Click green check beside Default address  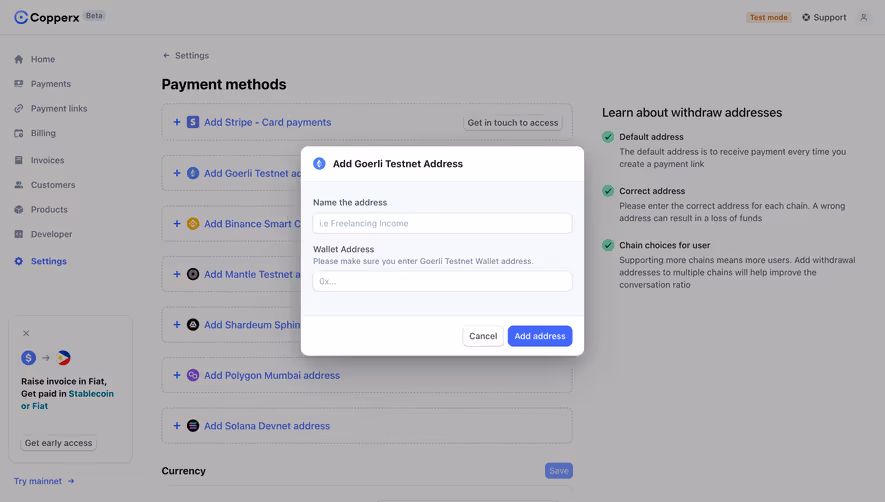608,137
